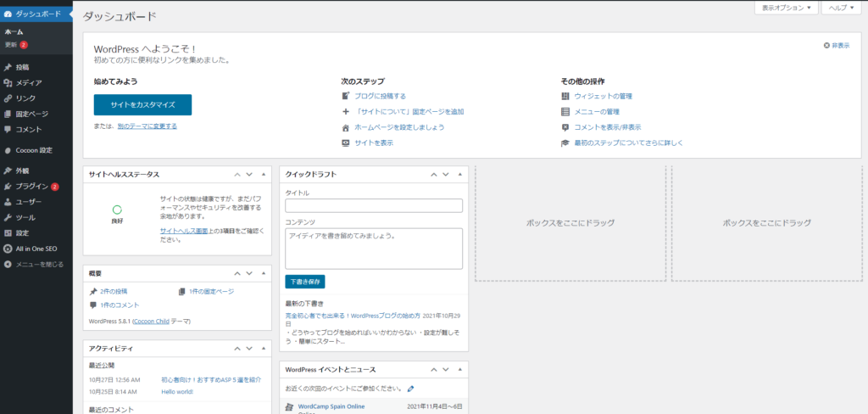Toggle the クイックドラフト panel collapse arrow
This screenshot has width=868, height=414.
pyautogui.click(x=459, y=174)
